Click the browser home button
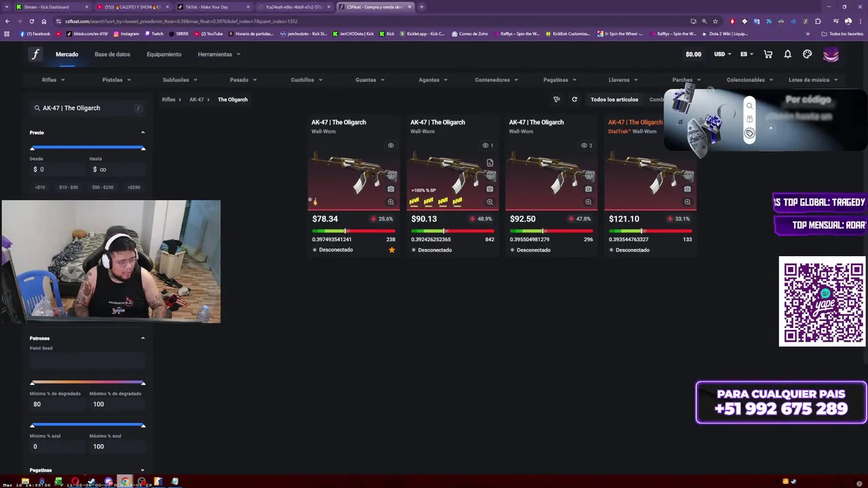The height and width of the screenshot is (488, 868). (x=44, y=21)
